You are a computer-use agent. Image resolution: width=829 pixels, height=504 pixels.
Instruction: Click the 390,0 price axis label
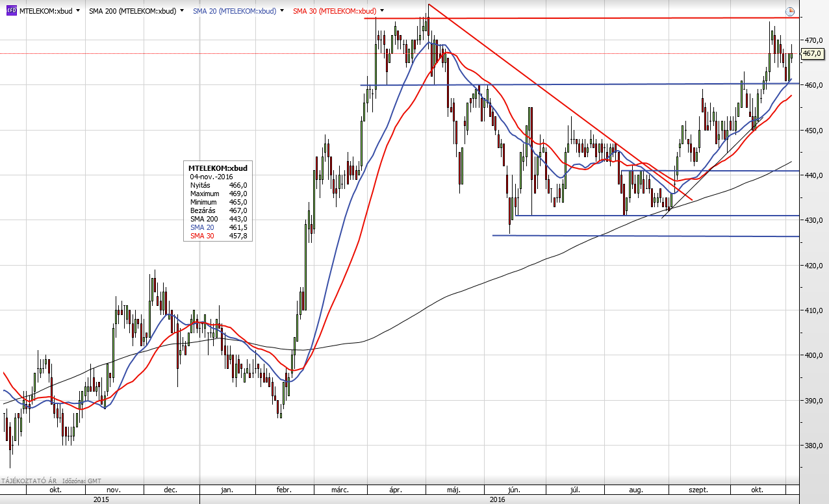click(x=814, y=401)
